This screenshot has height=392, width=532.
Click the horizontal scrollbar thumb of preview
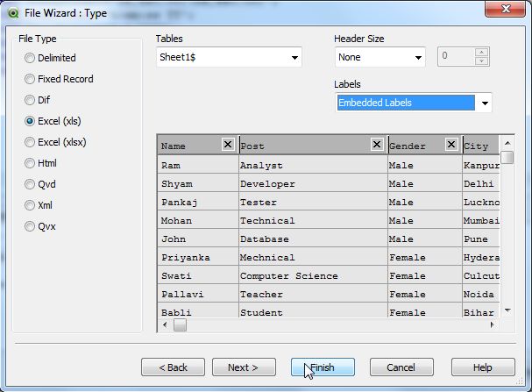point(181,324)
